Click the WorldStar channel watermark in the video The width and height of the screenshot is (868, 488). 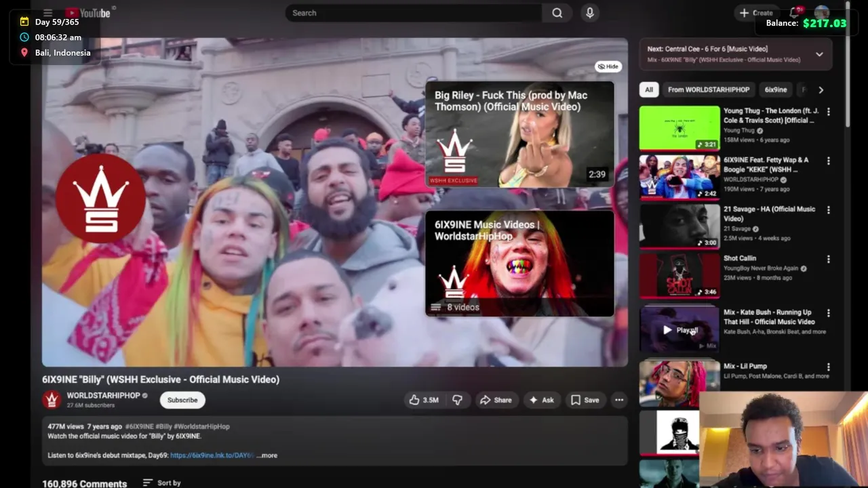click(100, 199)
